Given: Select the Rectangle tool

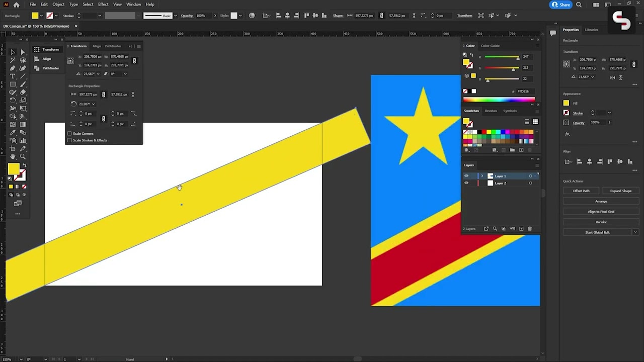Looking at the screenshot, I should (13, 84).
